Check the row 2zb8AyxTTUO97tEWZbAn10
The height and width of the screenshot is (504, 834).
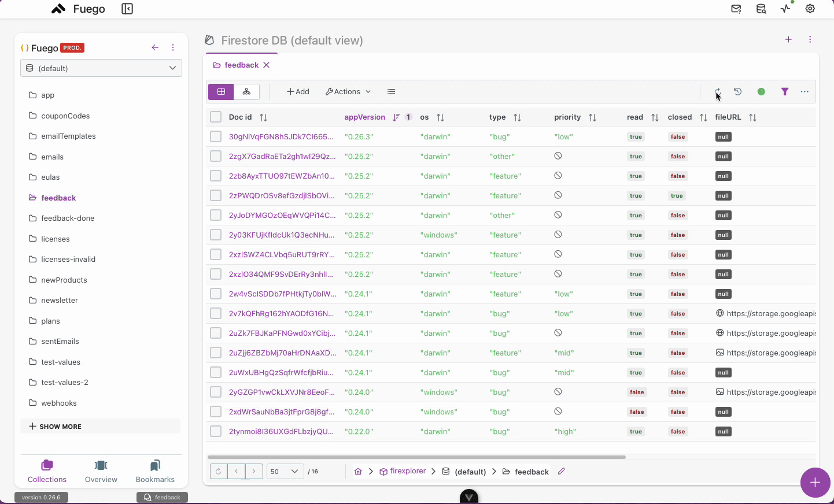pyautogui.click(x=216, y=176)
